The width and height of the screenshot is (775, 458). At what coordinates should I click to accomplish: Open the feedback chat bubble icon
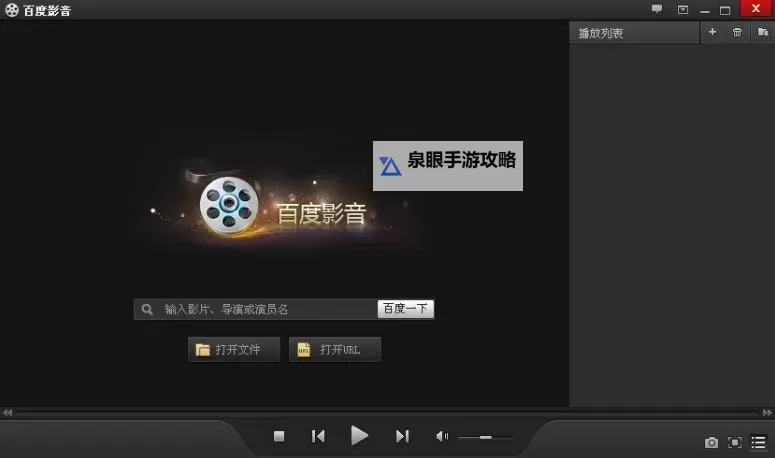[657, 9]
